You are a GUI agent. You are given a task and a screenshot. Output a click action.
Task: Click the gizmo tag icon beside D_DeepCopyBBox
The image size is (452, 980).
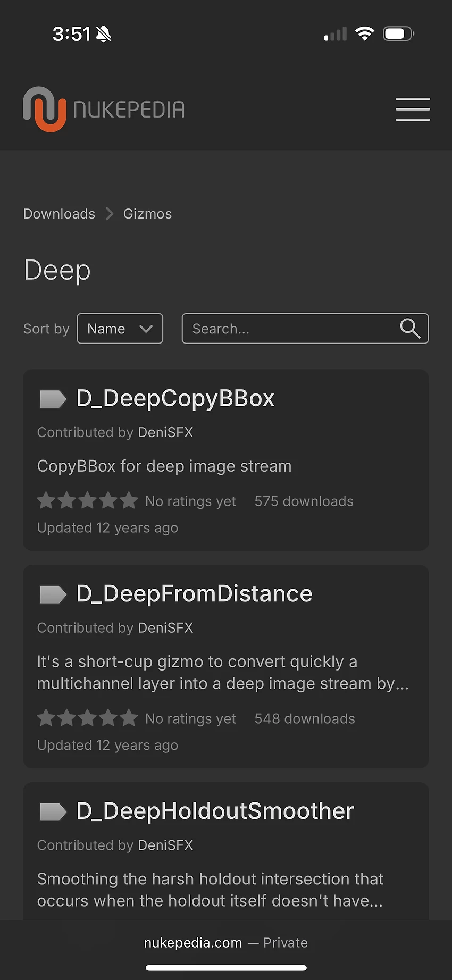tap(53, 399)
